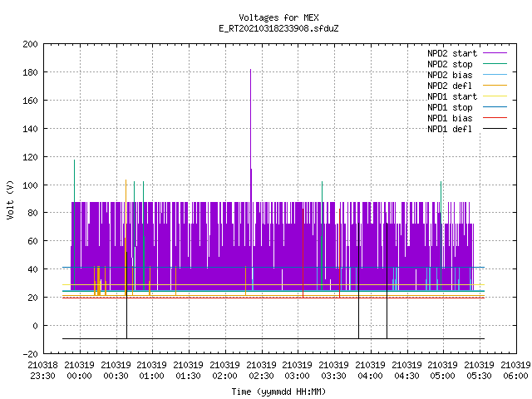Click the 'NPD1 defl' legend label

(450, 130)
